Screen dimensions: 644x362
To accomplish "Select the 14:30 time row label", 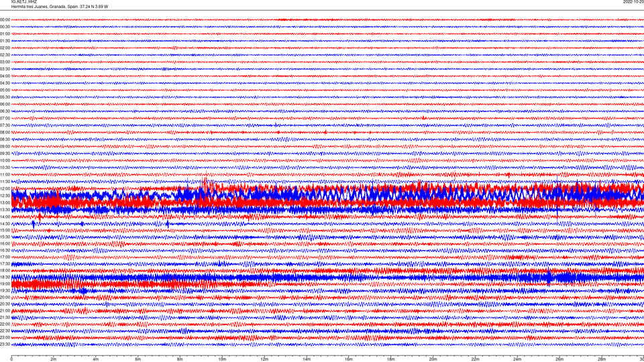I will tap(5, 224).
